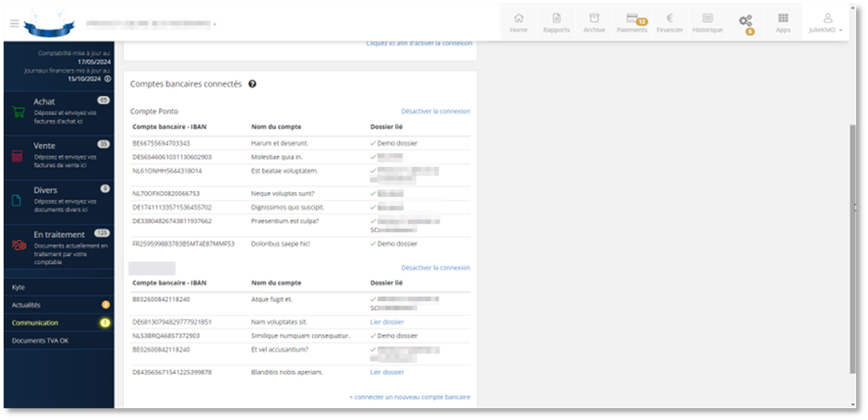868x420 pixels.
Task: Click the help icon beside Comptes bancaires connectés
Action: [252, 84]
